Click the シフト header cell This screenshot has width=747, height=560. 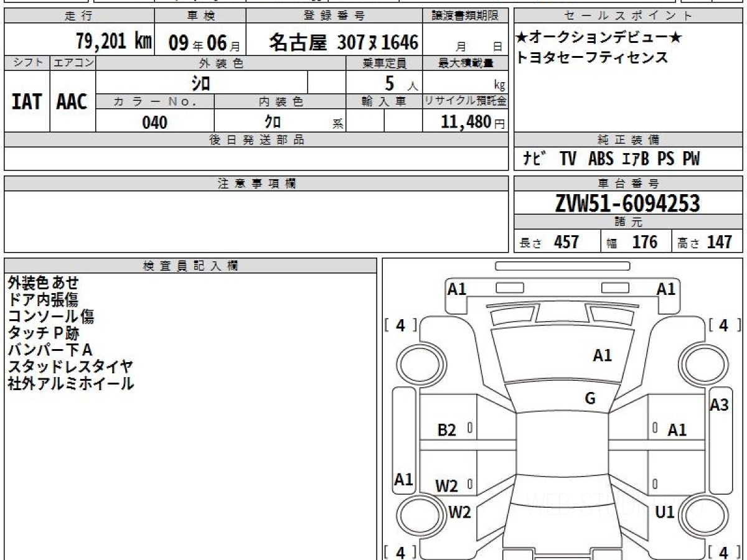point(27,63)
